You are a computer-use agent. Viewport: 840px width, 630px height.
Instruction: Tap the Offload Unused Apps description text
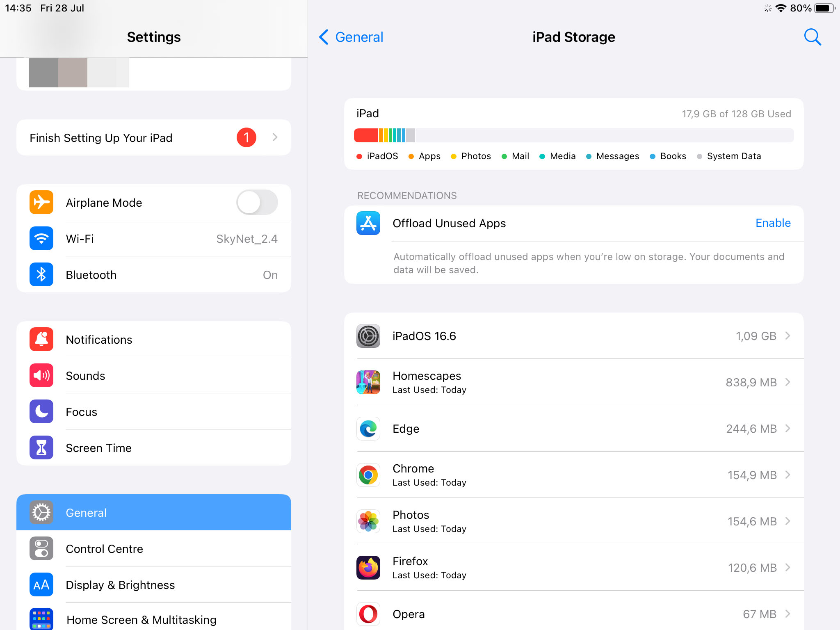click(x=589, y=263)
